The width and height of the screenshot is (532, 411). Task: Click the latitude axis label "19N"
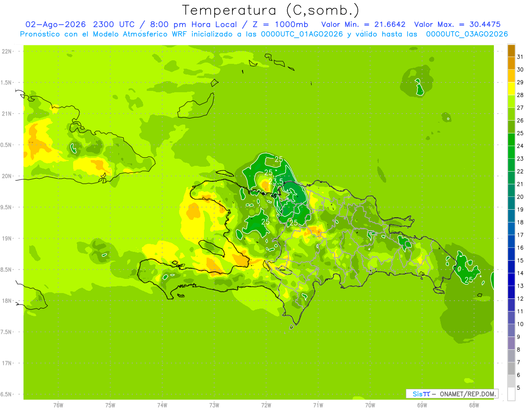click(7, 239)
